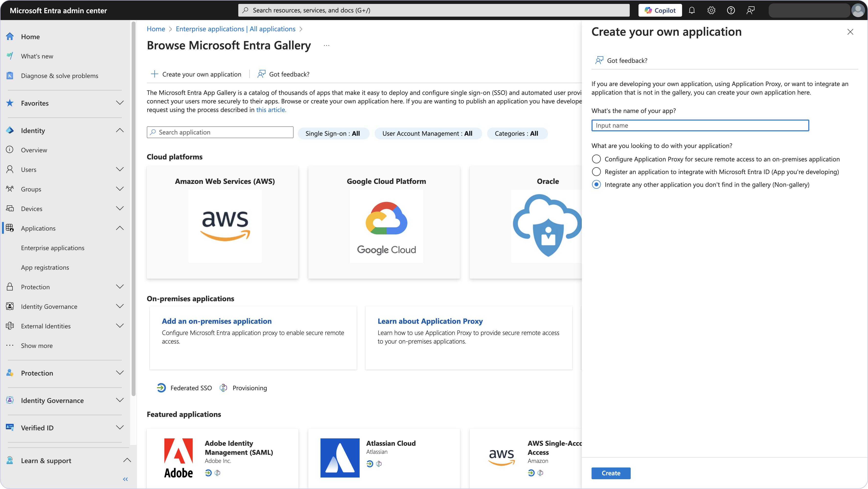Click the Identity Governance icon under Identity
Image resolution: width=868 pixels, height=489 pixels.
[x=10, y=306]
